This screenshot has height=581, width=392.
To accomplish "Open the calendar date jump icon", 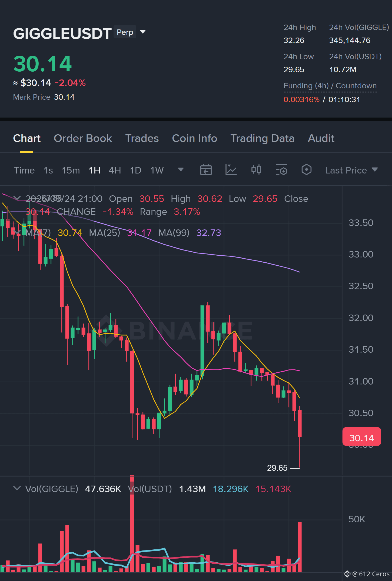I will click(206, 170).
